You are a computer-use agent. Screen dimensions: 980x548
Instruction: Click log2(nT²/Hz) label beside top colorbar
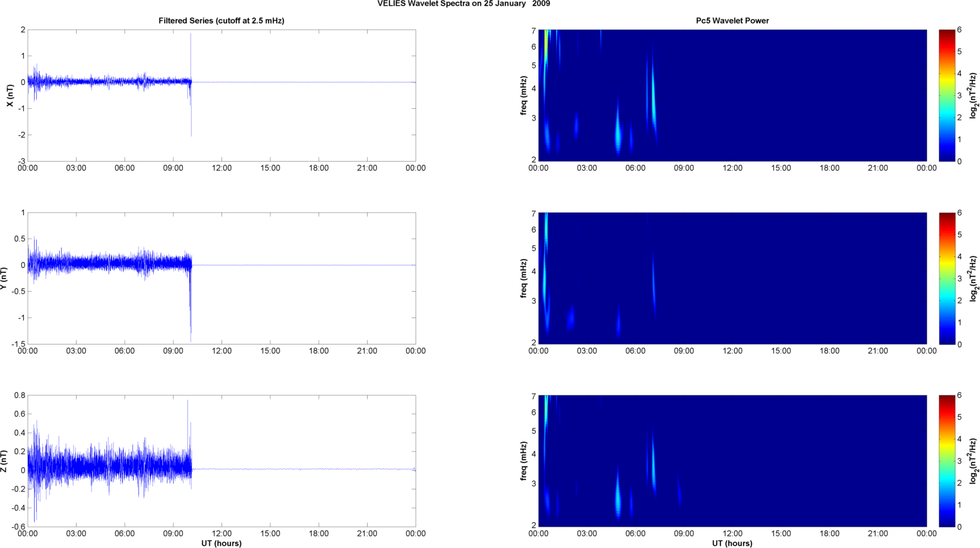point(974,95)
